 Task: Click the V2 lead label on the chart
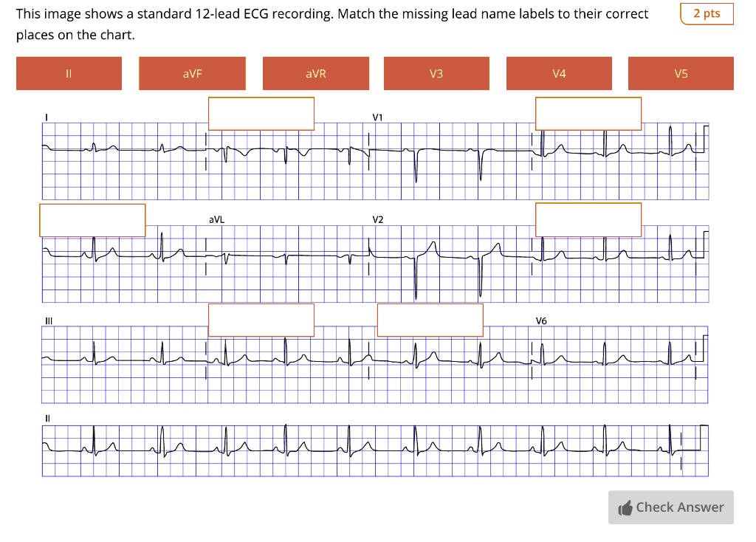pyautogui.click(x=378, y=219)
